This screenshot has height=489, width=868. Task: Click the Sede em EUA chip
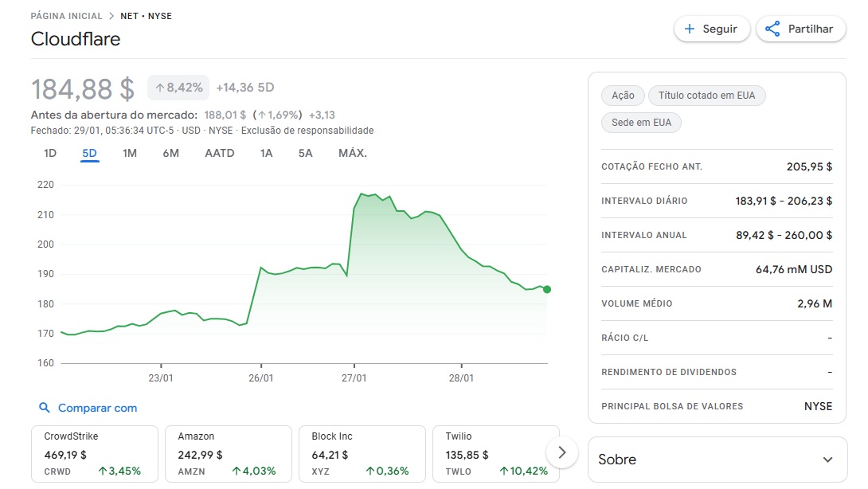[x=641, y=123]
